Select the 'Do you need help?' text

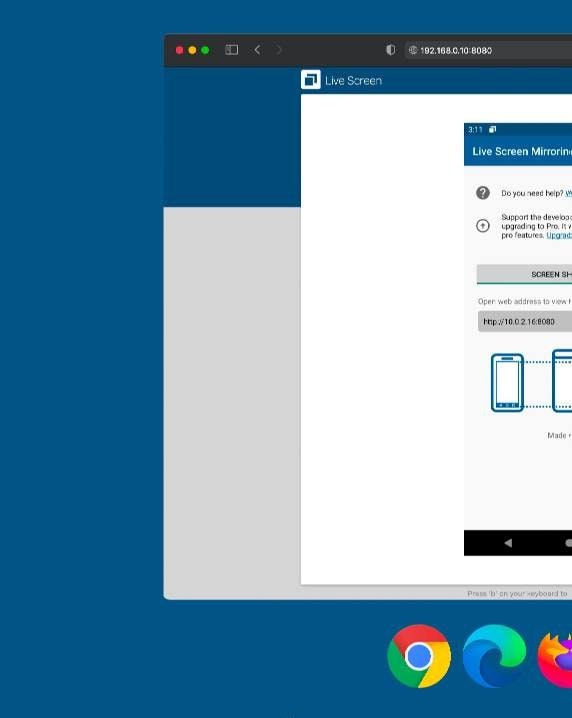pos(532,193)
